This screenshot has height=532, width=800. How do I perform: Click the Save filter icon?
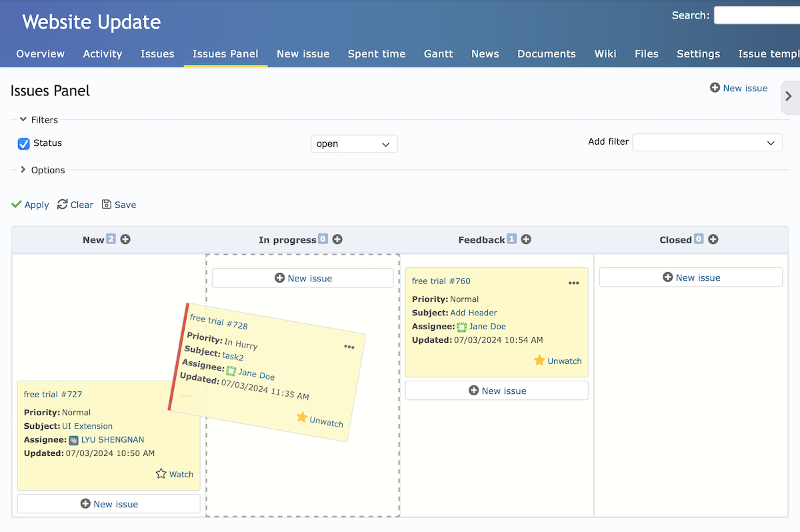(x=107, y=204)
